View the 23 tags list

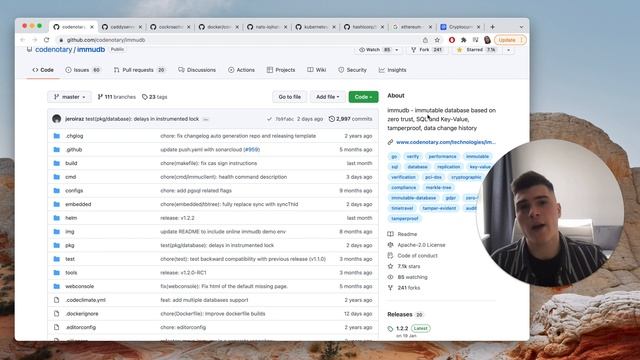[154, 97]
